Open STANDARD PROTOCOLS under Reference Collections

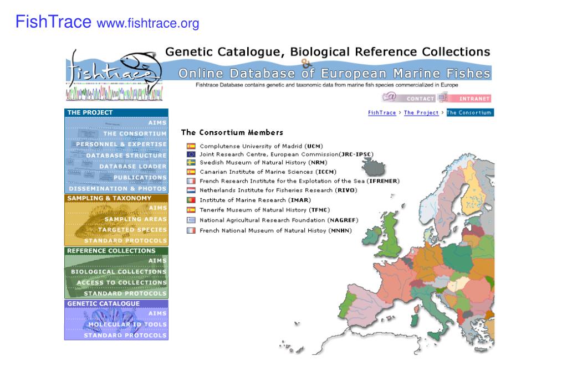125,294
